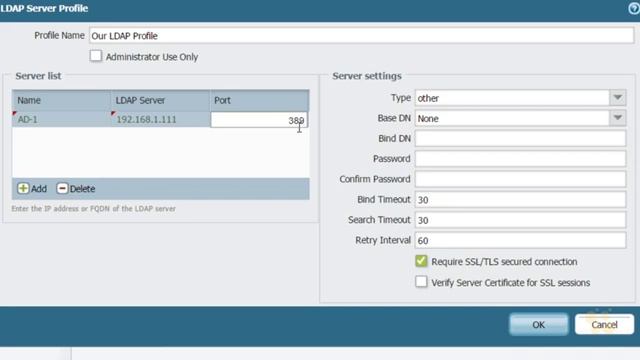640x360 pixels.
Task: Uncheck Require SSL/TLS secured connection
Action: 421,261
